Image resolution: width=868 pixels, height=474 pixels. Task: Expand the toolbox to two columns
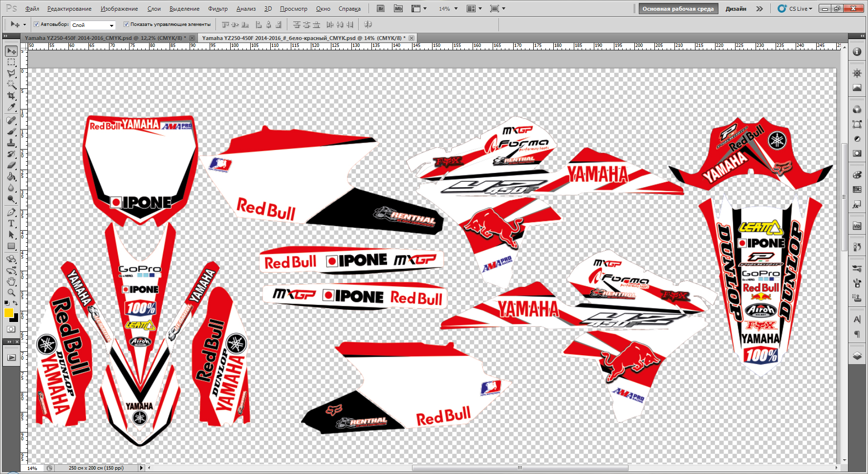[5, 36]
